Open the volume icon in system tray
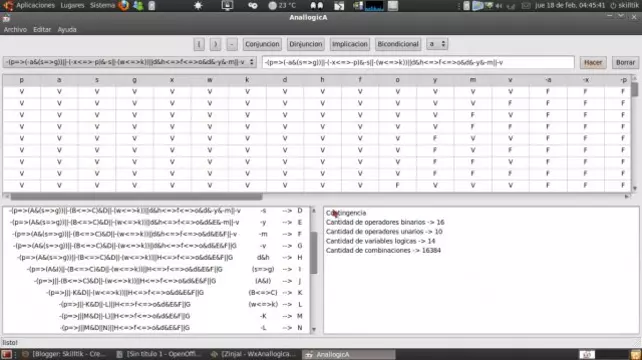 click(499, 6)
